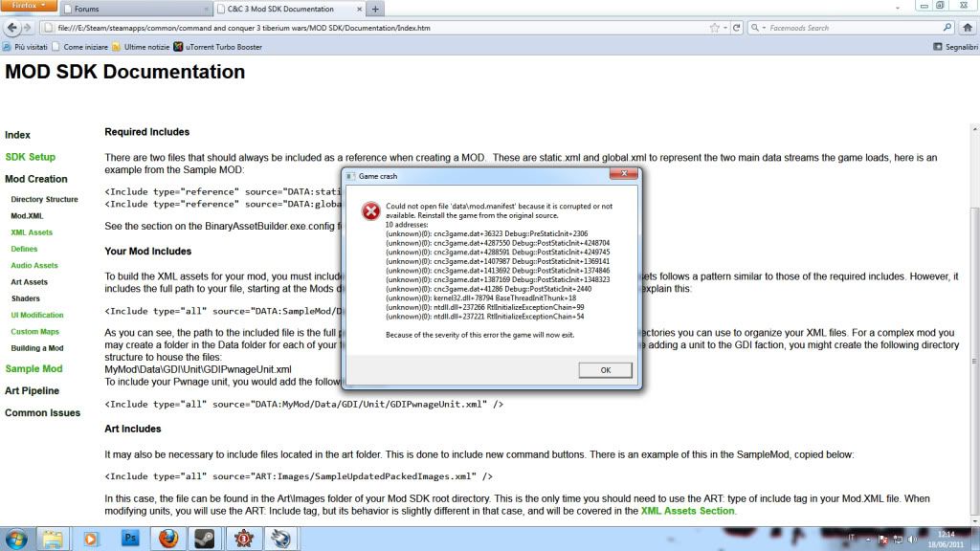The image size is (980, 551).
Task: Close the C&C 3 Mod SDK Documentation tab
Action: tap(360, 10)
